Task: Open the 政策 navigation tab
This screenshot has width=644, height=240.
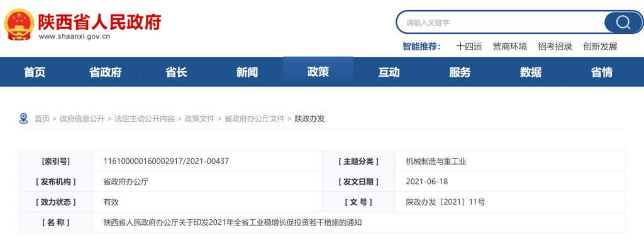Action: click(318, 72)
